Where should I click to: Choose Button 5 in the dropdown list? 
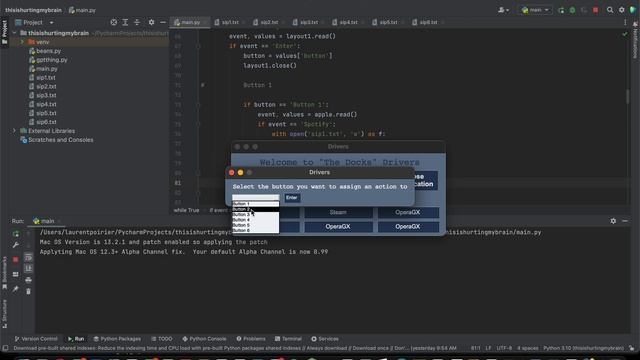pyautogui.click(x=256, y=225)
